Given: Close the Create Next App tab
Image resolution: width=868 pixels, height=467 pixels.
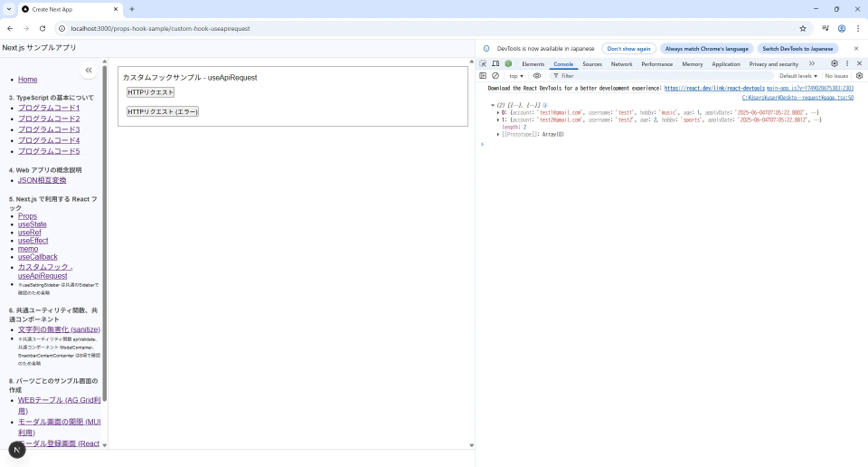Looking at the screenshot, I should click(x=116, y=9).
